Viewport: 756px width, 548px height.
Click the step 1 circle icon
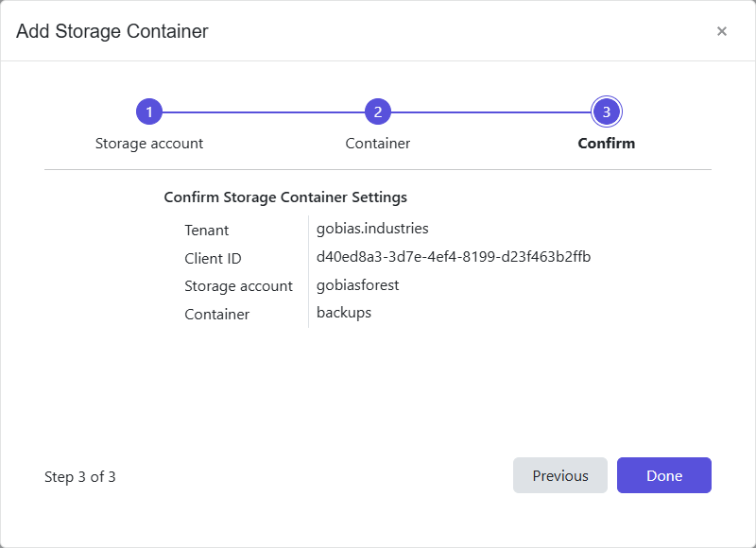coord(148,111)
